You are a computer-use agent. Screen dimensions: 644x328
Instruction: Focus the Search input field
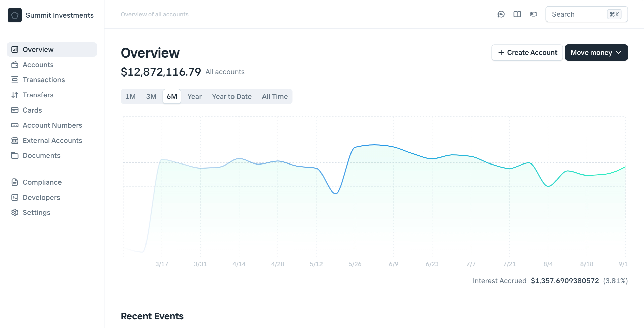(x=577, y=14)
